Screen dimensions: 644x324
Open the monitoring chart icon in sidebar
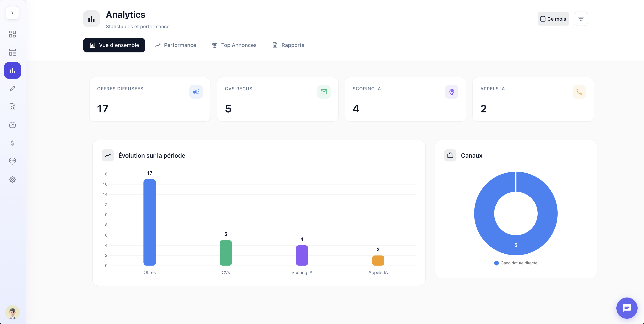[12, 161]
